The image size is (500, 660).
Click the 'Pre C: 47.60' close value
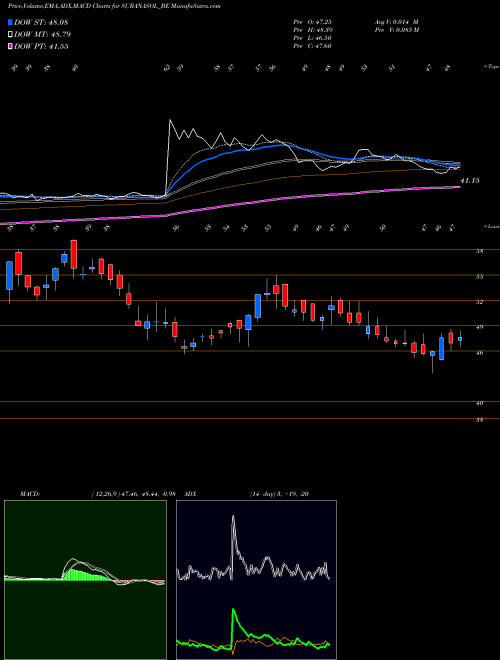coord(312,46)
